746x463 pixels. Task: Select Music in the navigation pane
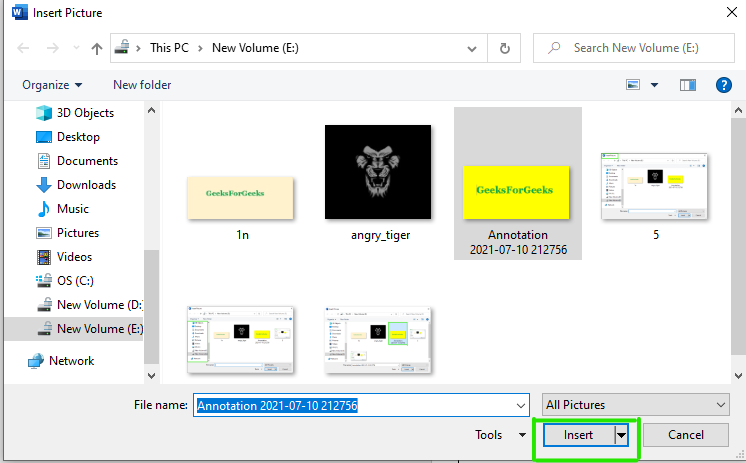(62, 209)
